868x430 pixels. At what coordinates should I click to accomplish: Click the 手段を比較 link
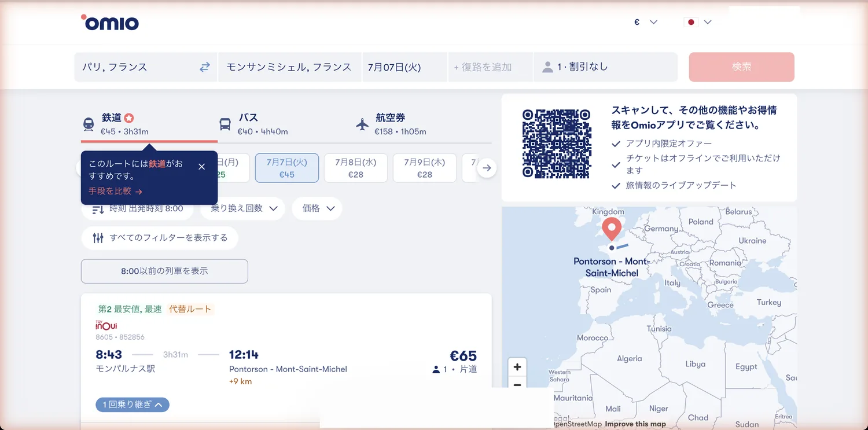coord(115,191)
